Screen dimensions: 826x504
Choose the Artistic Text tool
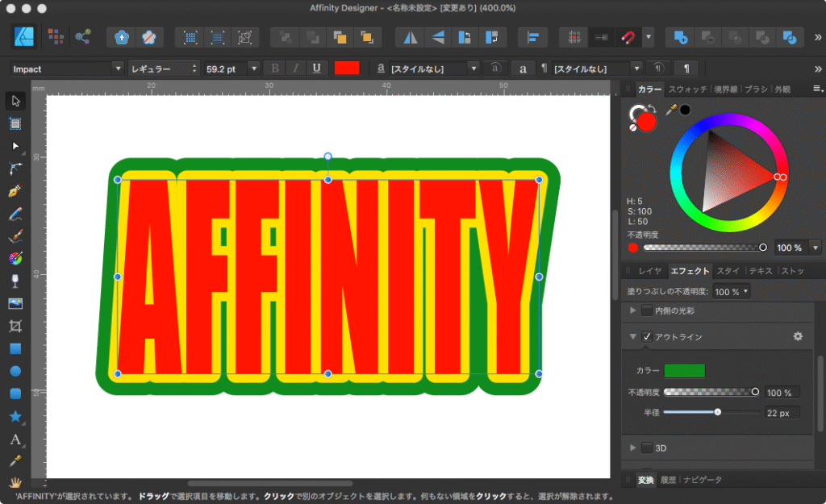coord(15,439)
